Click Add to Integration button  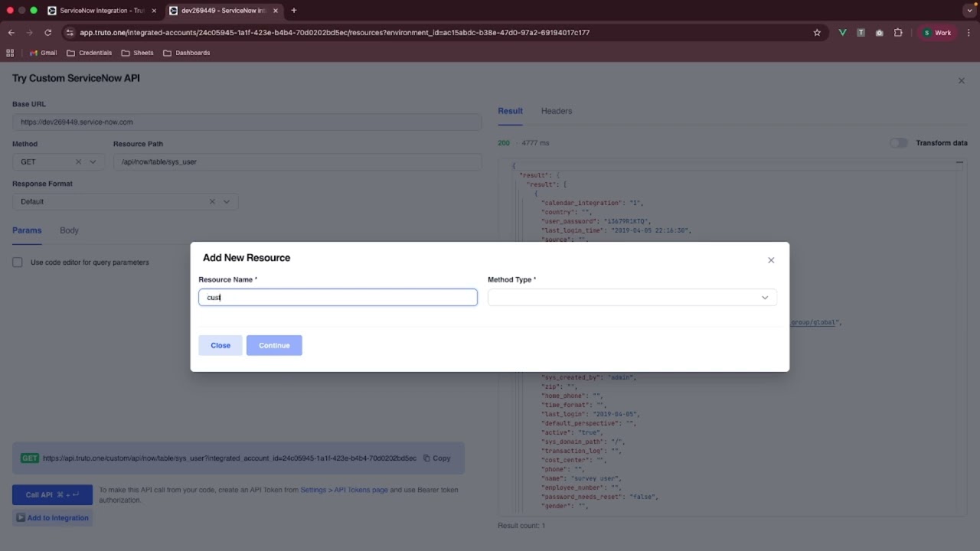pos(52,518)
